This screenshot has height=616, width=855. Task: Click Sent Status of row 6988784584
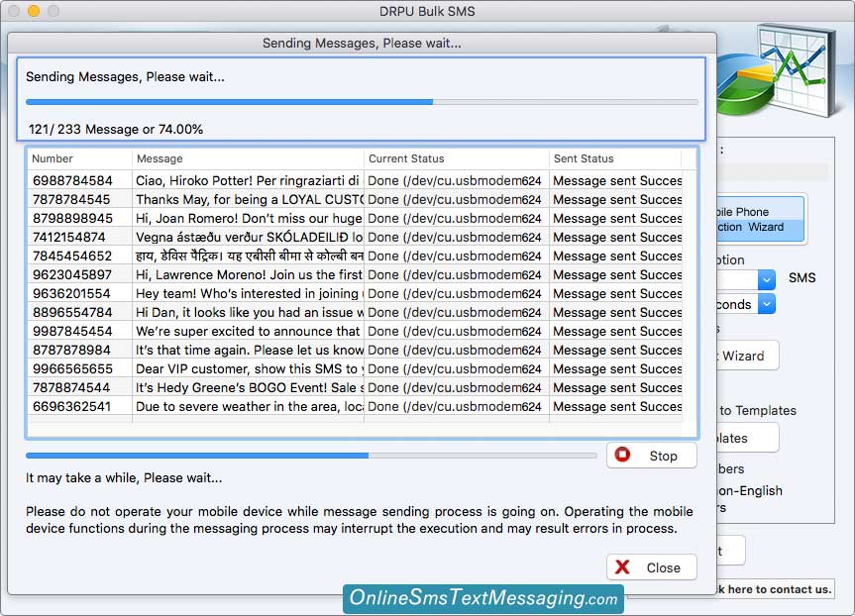(616, 180)
